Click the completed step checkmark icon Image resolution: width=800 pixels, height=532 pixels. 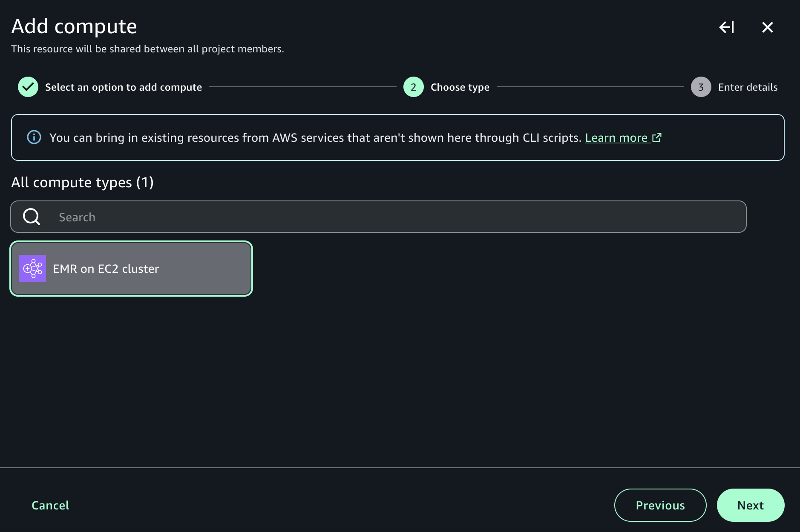[28, 87]
